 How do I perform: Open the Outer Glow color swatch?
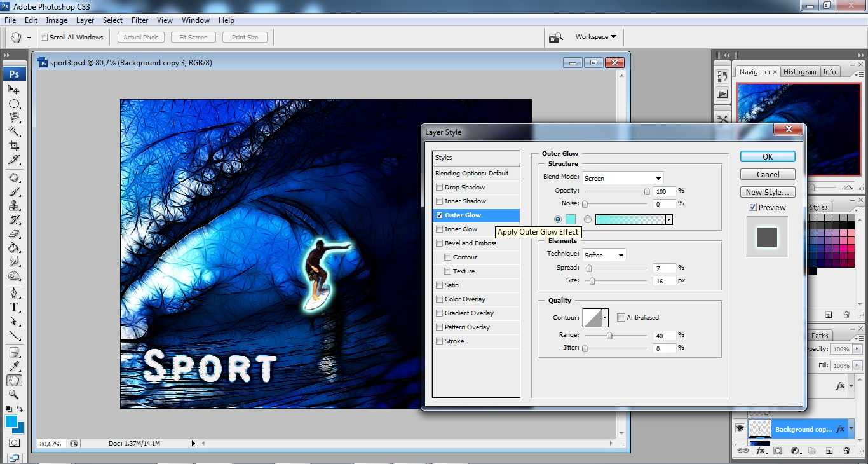coord(570,219)
